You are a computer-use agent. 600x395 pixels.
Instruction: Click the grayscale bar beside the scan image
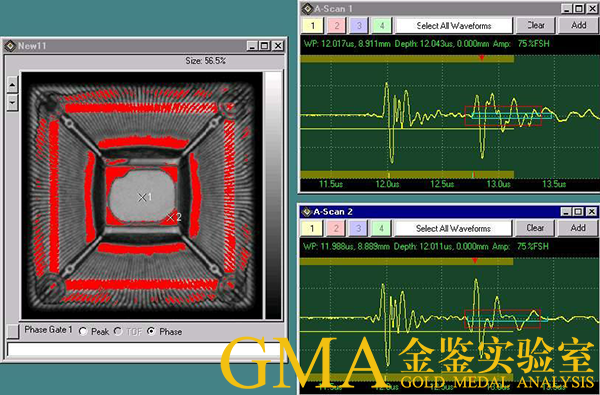pyautogui.click(x=273, y=196)
